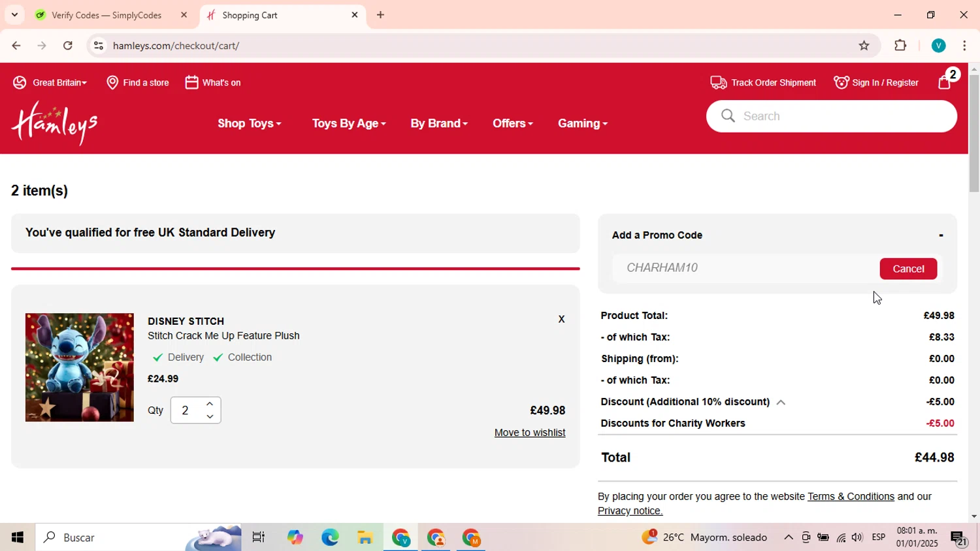Click the Sign In / Register link
This screenshot has height=551, width=980.
[x=876, y=82]
